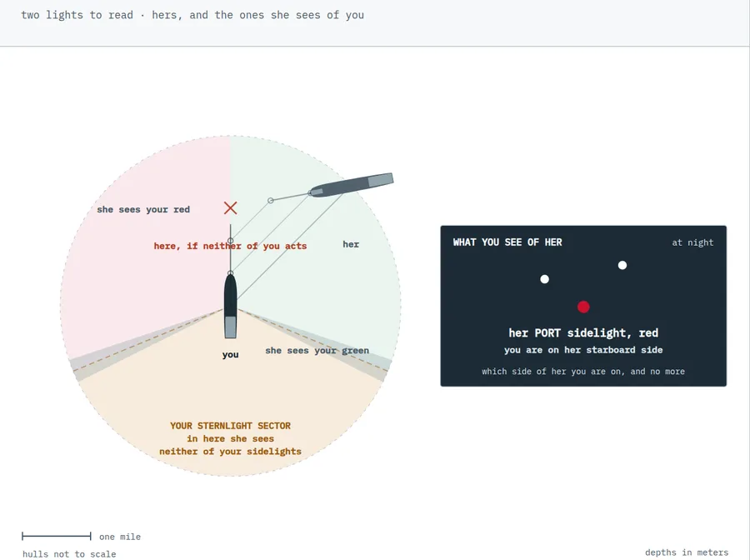Click the 'you' label under your vessel

(x=231, y=355)
